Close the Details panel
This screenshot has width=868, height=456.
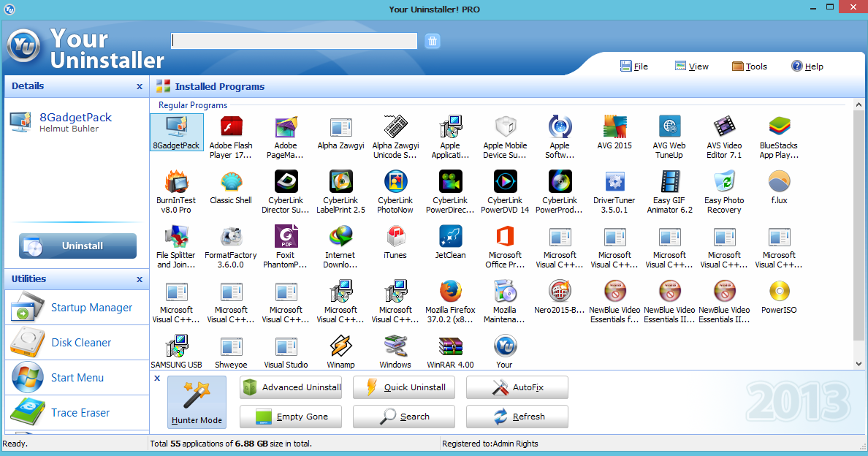[x=140, y=86]
